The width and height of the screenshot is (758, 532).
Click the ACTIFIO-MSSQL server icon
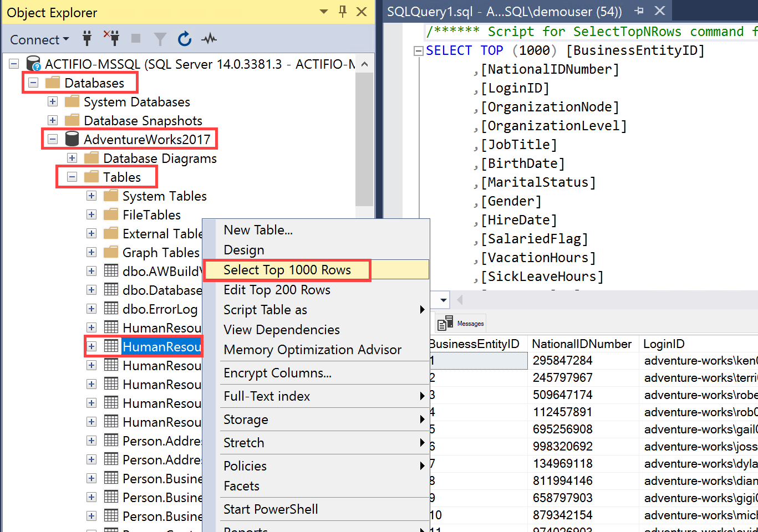click(33, 64)
